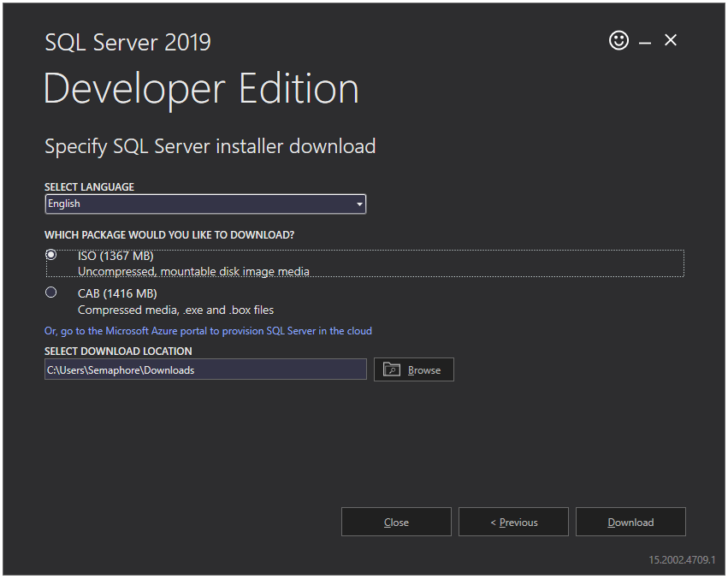Click the 'Specify SQL Server installer download' heading
Image resolution: width=728 pixels, height=579 pixels.
pos(210,147)
